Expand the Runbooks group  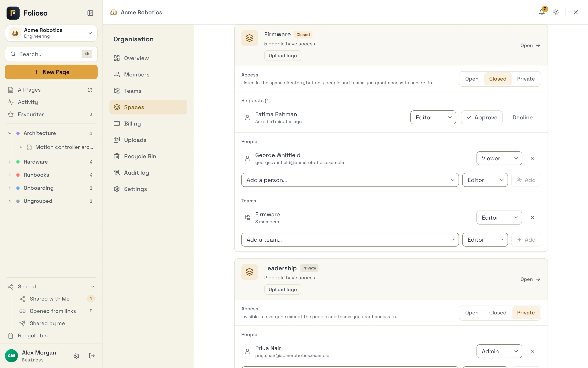coord(10,175)
